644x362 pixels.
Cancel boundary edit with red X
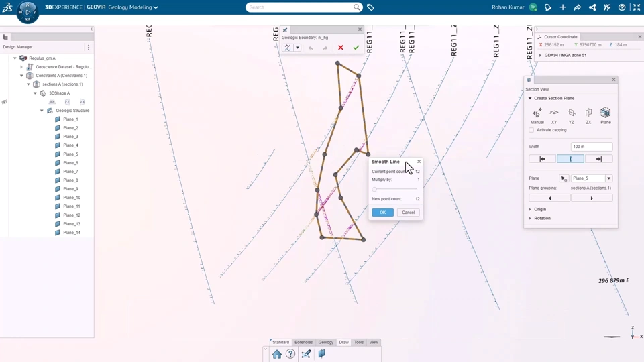click(341, 48)
